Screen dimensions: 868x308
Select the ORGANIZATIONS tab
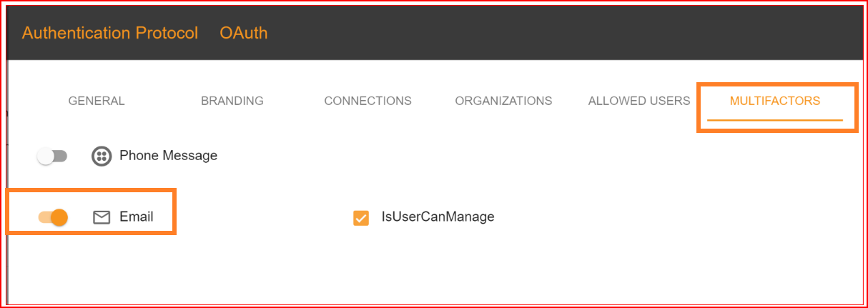(x=503, y=101)
